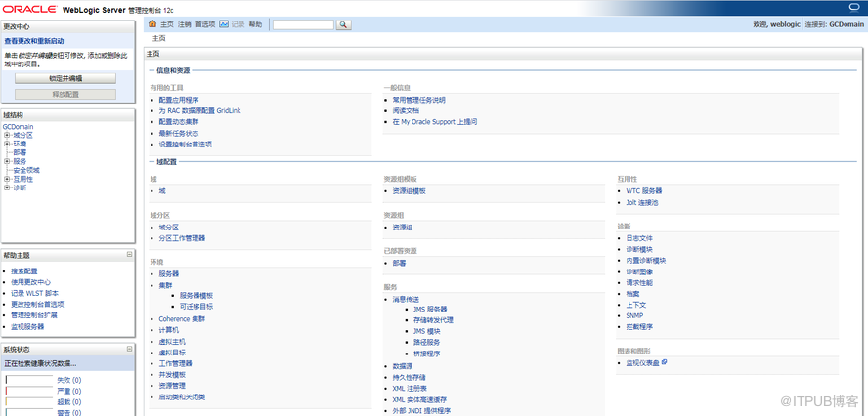Open 数据源 link
The height and width of the screenshot is (416, 868).
(403, 366)
